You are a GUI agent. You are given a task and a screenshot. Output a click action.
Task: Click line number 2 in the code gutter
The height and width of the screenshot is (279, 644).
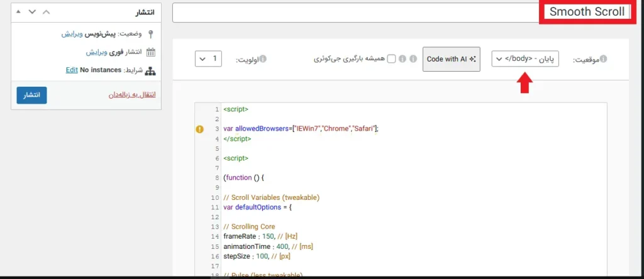[x=217, y=119]
